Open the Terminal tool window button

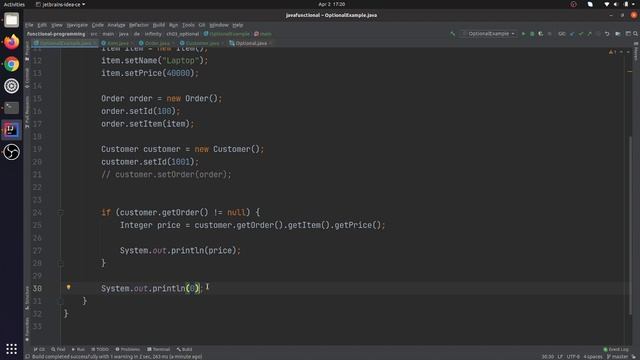[x=158, y=349]
